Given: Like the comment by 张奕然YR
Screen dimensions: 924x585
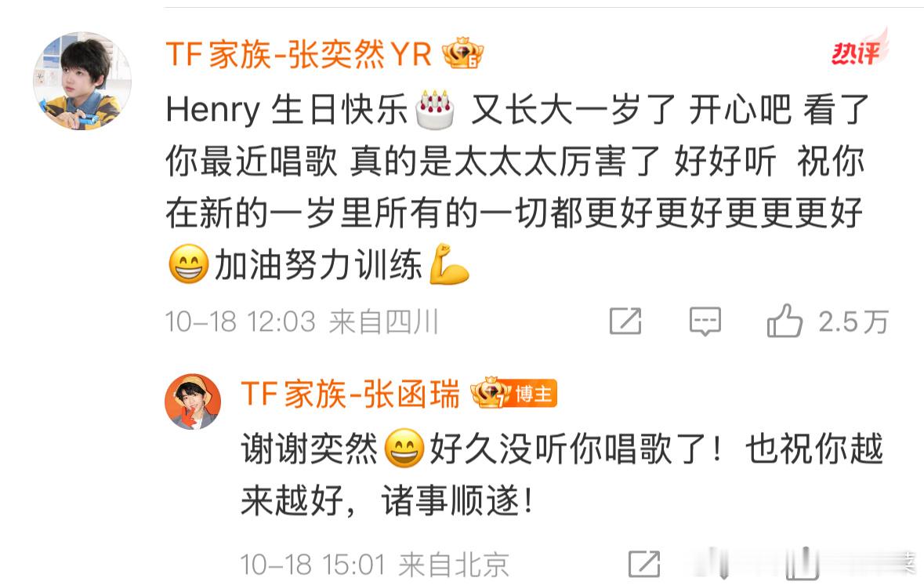Looking at the screenshot, I should [784, 322].
